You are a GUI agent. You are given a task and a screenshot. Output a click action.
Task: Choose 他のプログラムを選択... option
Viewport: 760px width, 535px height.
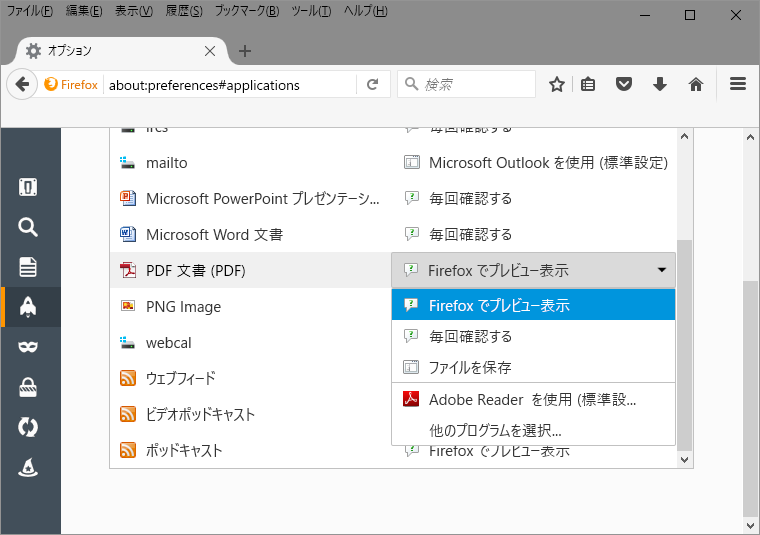pyautogui.click(x=533, y=430)
